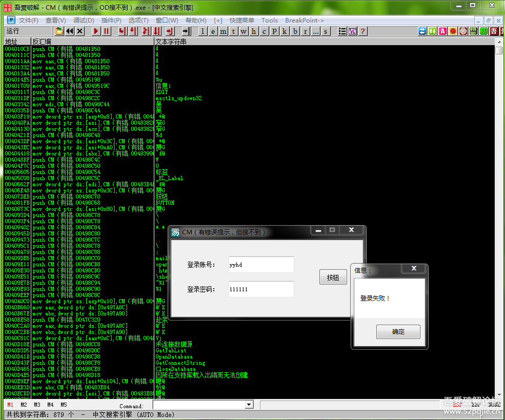Click the 登录账号 input field
505x420 pixels.
(261, 265)
